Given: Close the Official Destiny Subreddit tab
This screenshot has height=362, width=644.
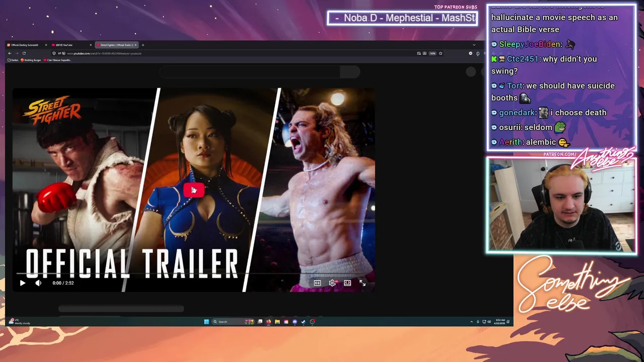Looking at the screenshot, I should click(x=46, y=45).
